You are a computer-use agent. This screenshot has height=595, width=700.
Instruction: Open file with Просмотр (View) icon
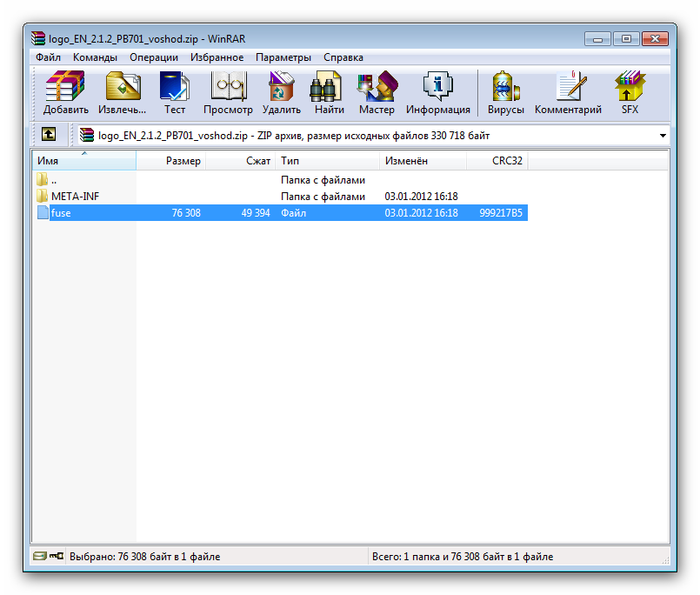point(228,86)
